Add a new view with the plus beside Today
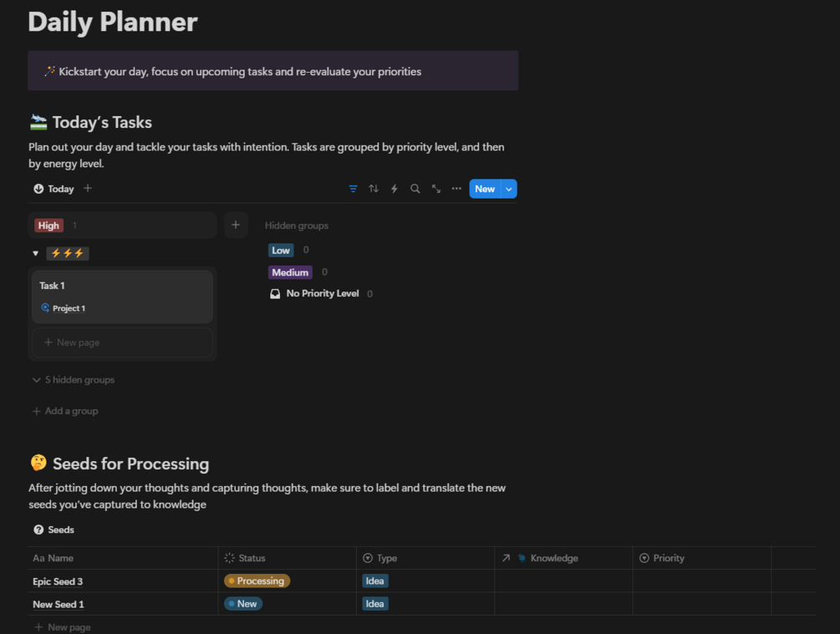The height and width of the screenshot is (634, 840). click(88, 189)
